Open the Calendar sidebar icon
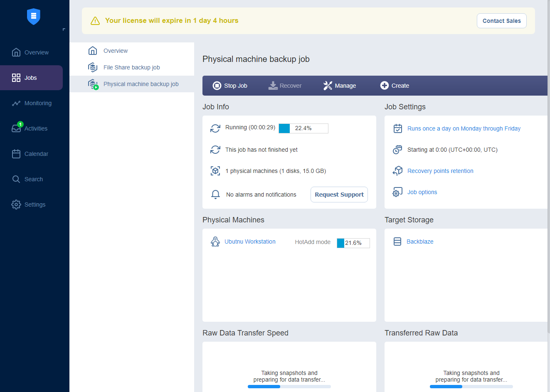 tap(16, 154)
